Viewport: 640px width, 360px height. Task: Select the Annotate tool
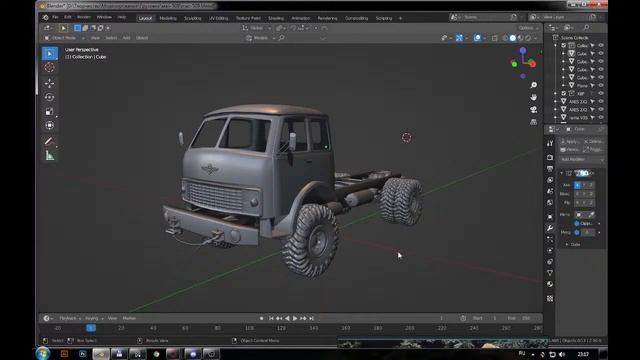[49, 141]
